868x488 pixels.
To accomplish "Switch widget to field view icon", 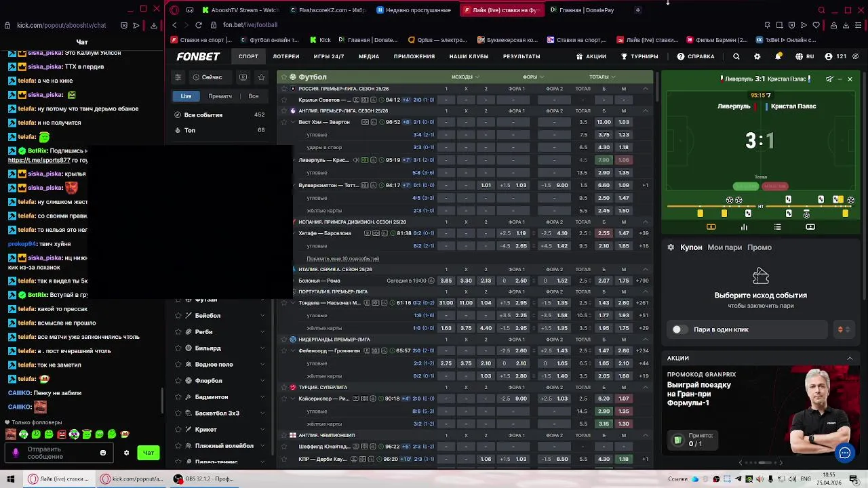I will [x=711, y=227].
